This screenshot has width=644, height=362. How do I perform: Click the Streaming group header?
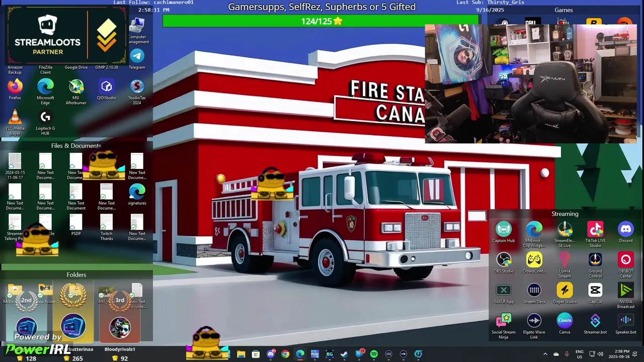coord(565,214)
